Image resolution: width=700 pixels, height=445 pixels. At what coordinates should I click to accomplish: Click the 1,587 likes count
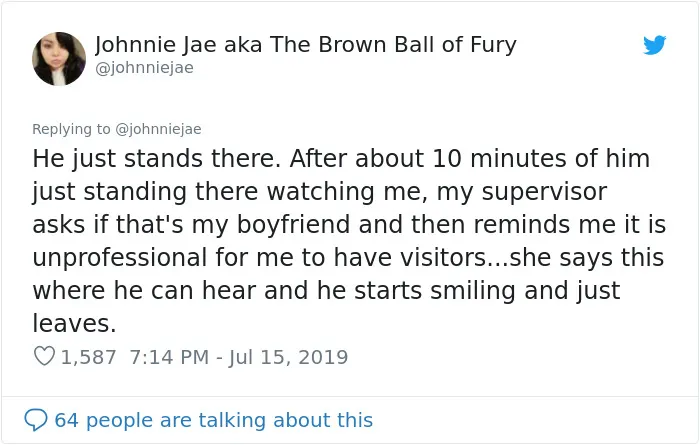click(x=88, y=357)
